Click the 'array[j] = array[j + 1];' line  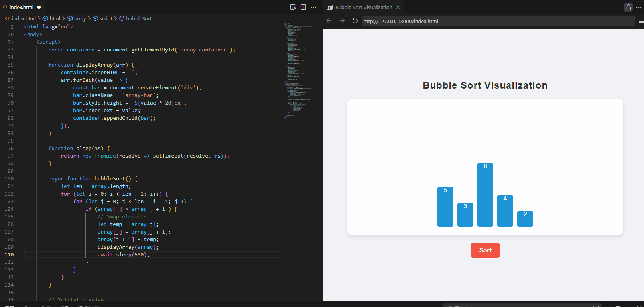(134, 232)
